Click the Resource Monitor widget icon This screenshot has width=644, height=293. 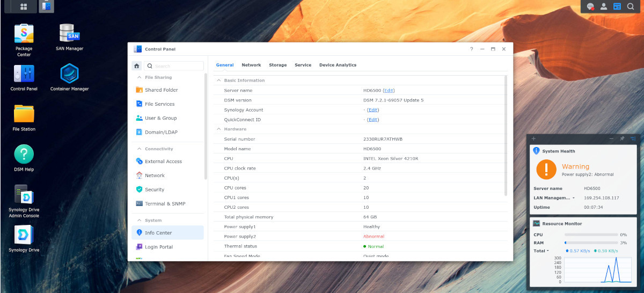pyautogui.click(x=536, y=223)
